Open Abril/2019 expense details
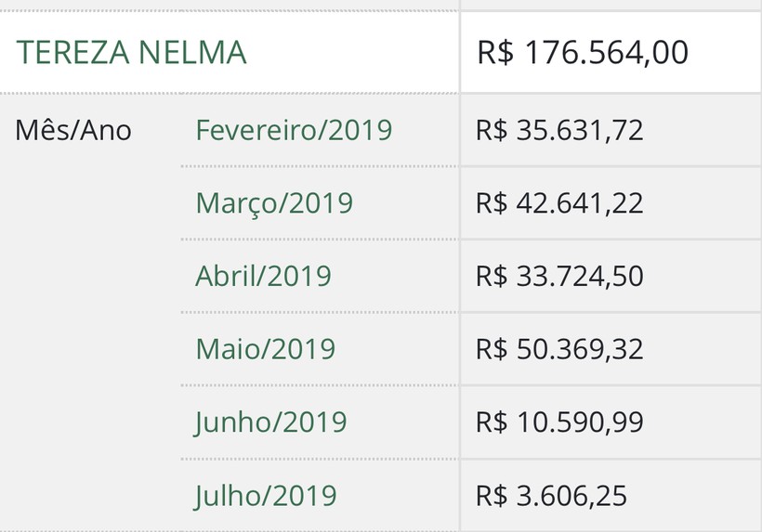This screenshot has width=762, height=532. [263, 276]
